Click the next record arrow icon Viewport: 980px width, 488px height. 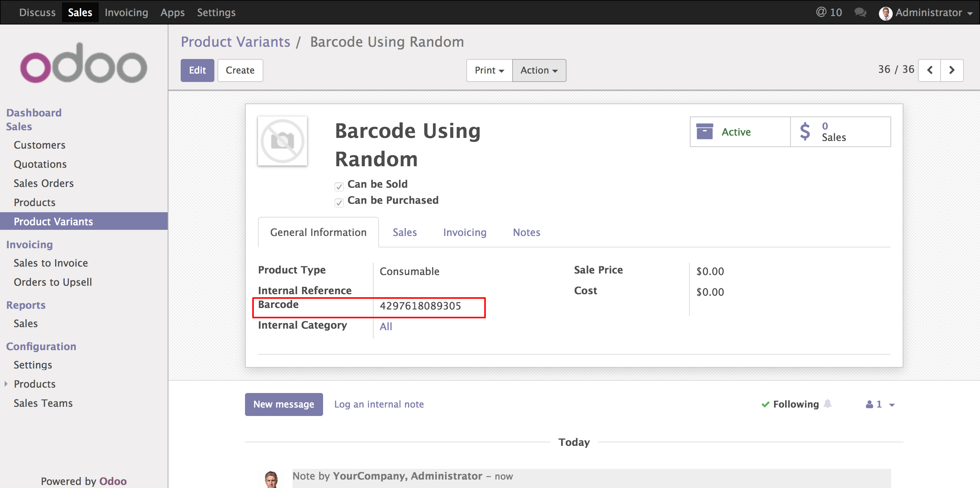click(x=952, y=70)
